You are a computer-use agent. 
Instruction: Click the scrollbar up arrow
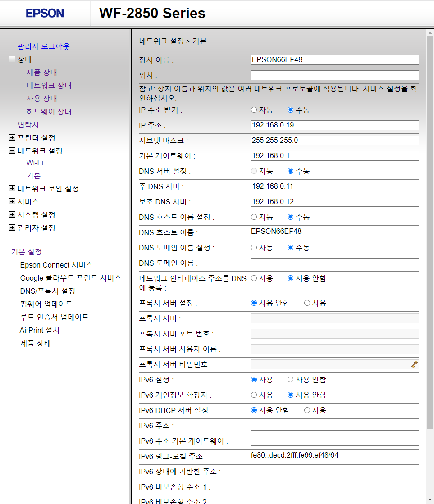click(430, 33)
